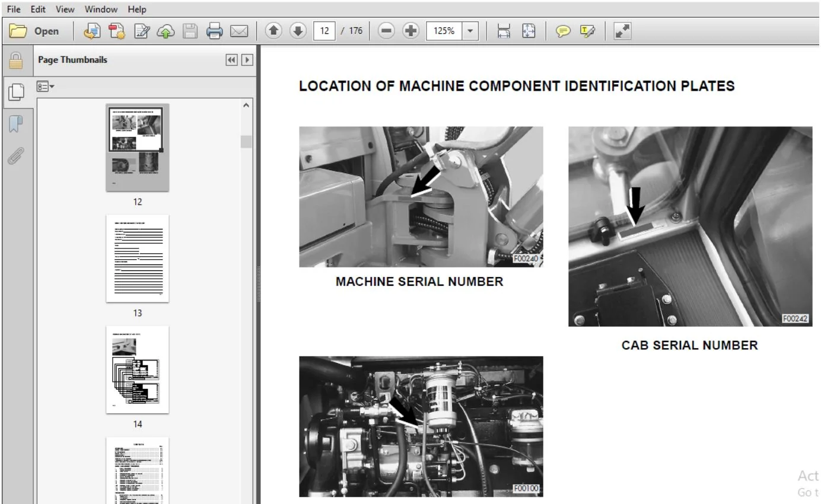Click the thumbnails scrollbar up arrow
The image size is (821, 504).
tap(246, 105)
